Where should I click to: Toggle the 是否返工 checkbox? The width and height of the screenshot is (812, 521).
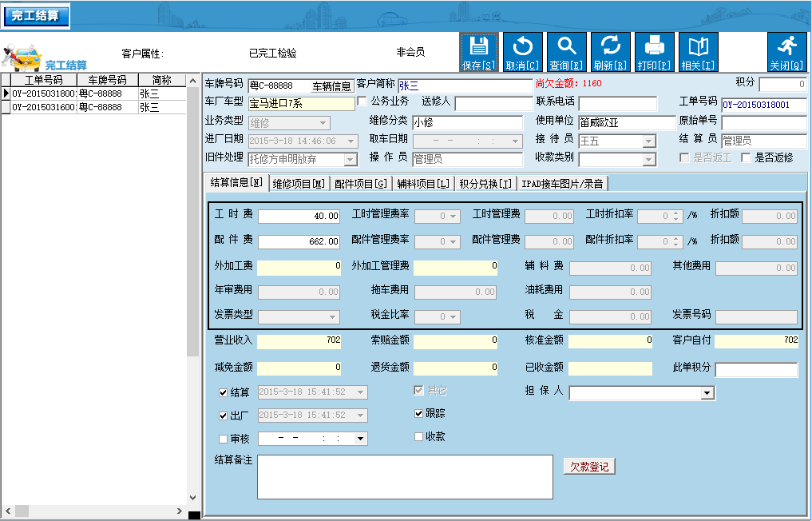[x=684, y=157]
